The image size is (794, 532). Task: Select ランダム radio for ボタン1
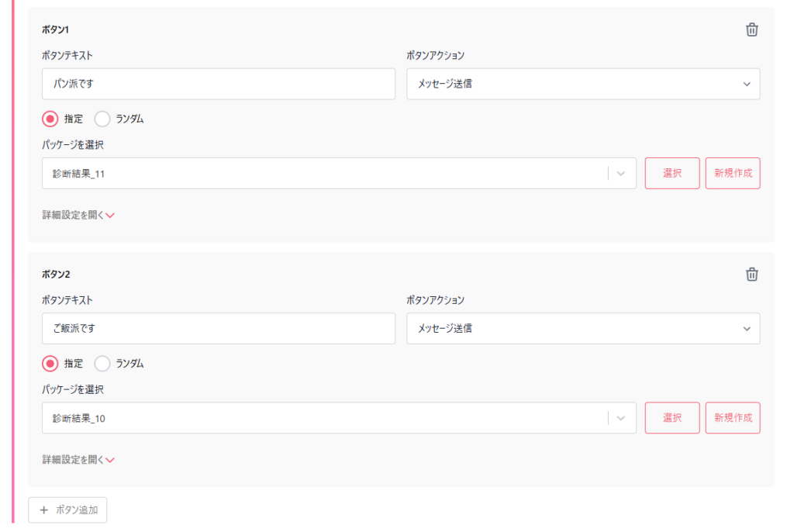pyautogui.click(x=102, y=119)
